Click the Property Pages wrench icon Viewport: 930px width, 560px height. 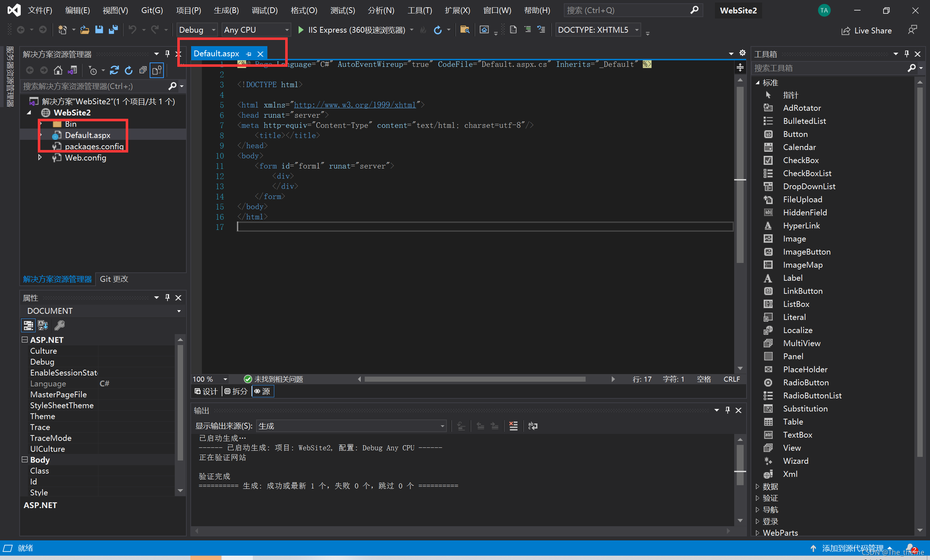(60, 325)
